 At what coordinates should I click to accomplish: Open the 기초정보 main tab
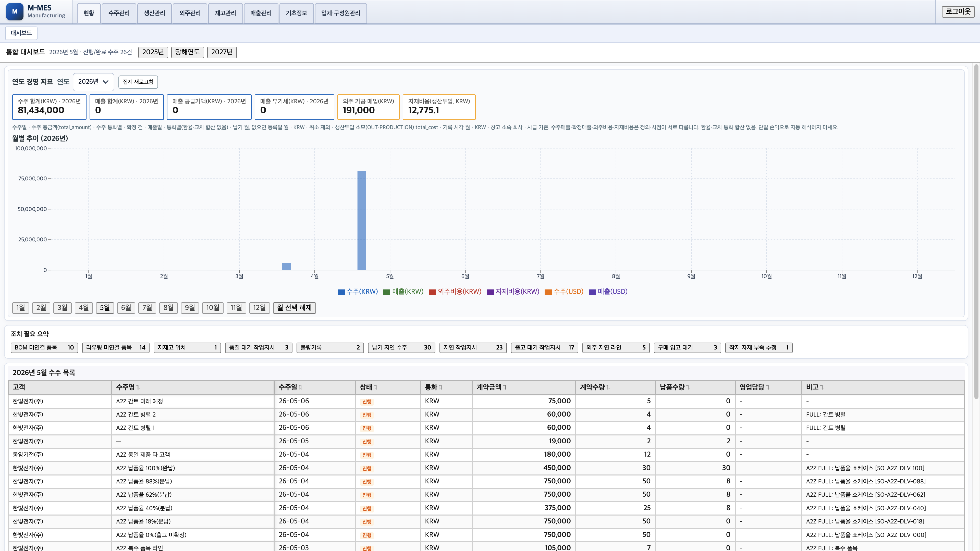click(x=296, y=13)
